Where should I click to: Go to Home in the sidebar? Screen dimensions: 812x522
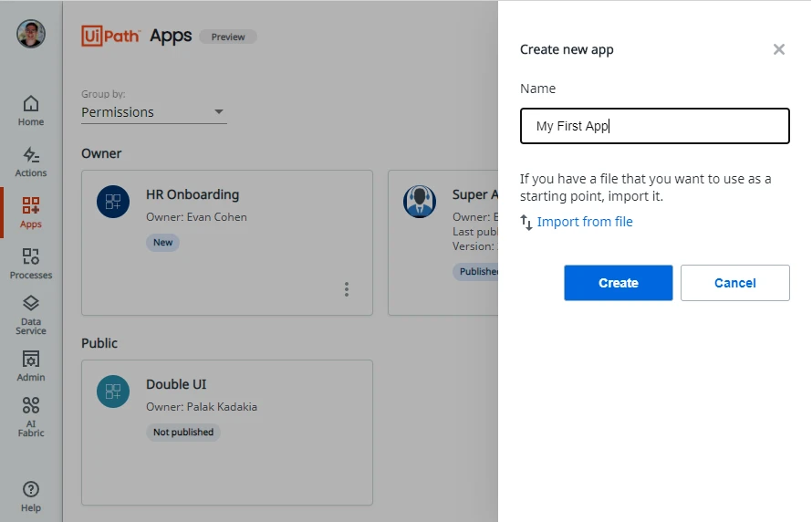pos(31,110)
